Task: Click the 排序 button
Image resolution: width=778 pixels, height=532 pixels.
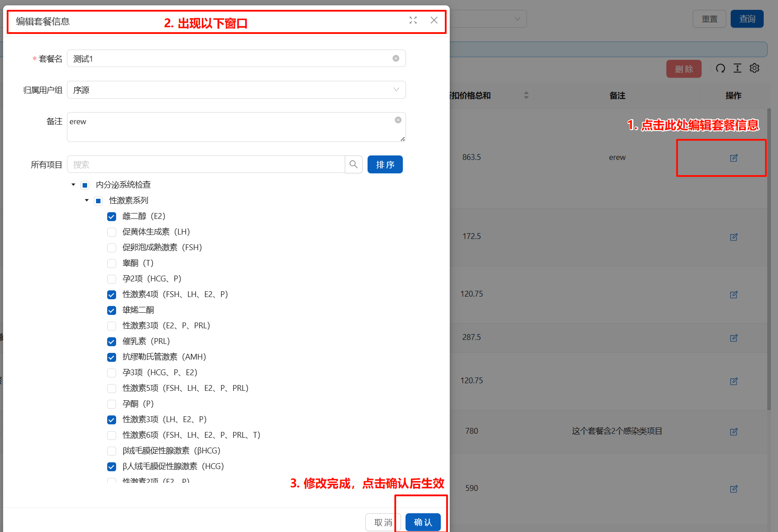Action: [x=385, y=164]
